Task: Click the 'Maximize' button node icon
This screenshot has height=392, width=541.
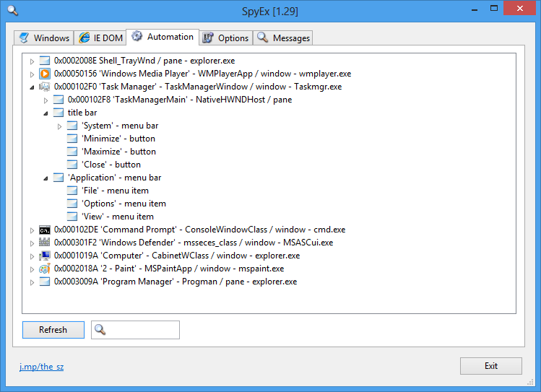Action: 72,152
